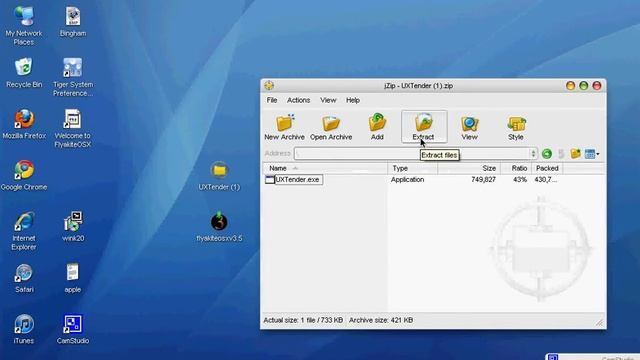Click the Application type cell
The image size is (640, 360).
407,180
